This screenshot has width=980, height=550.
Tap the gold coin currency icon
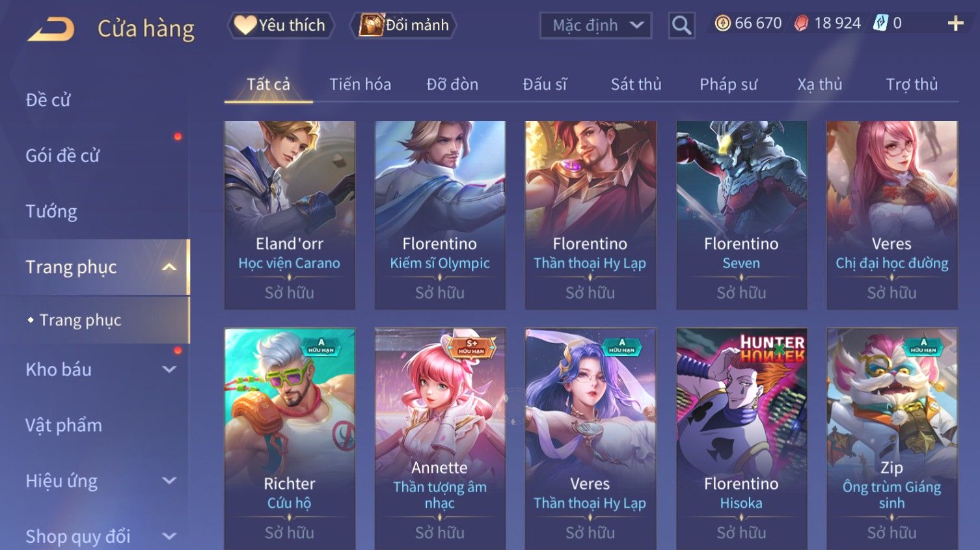(x=722, y=23)
